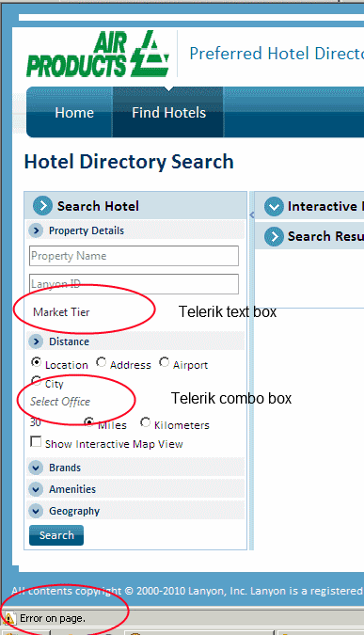Viewport: 364px width, 635px height.
Task: Click the Property Name input field
Action: coord(134,256)
